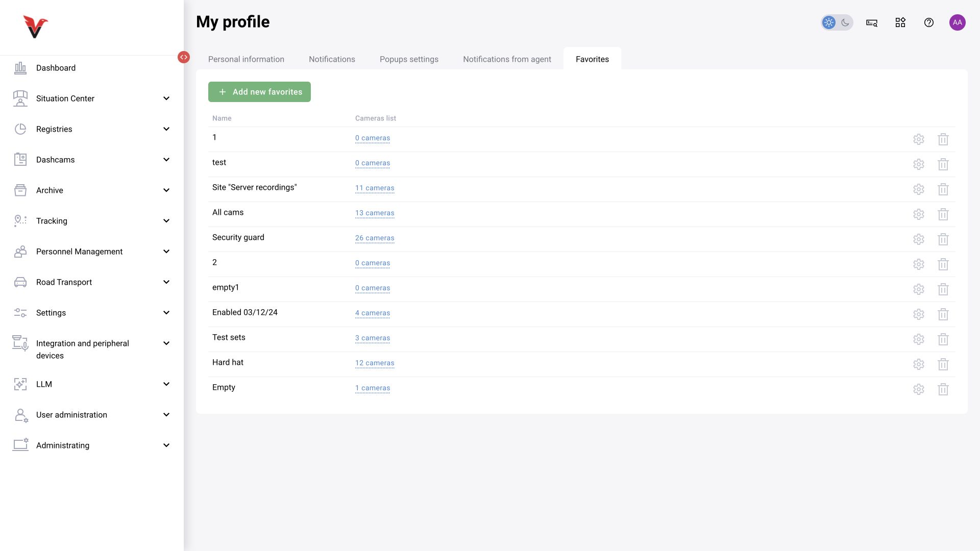Click the Dashcams sidebar icon
Viewport: 980px width, 551px height.
tap(20, 160)
